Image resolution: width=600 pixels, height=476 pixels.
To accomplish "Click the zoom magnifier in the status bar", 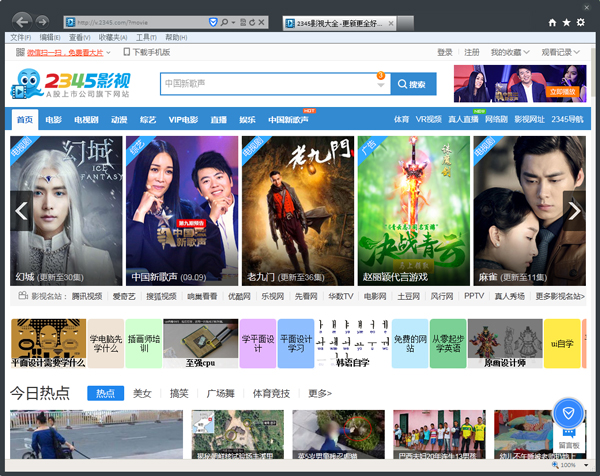I will (x=555, y=465).
